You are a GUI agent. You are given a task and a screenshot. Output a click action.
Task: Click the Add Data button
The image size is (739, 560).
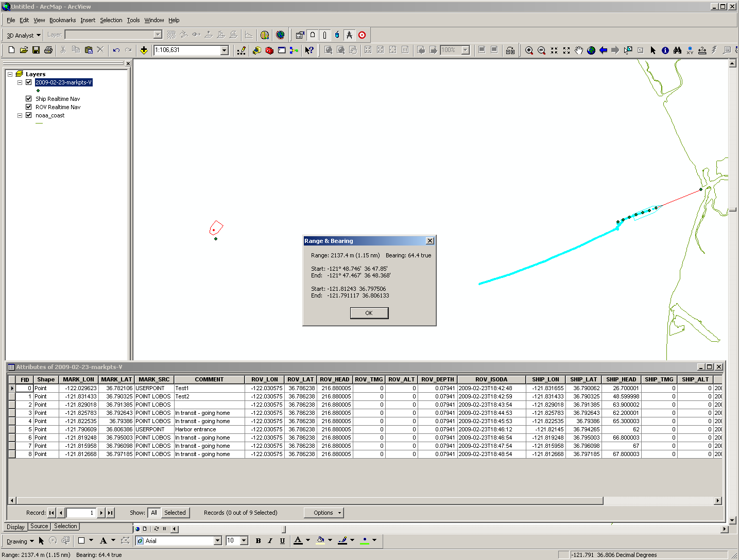(144, 50)
